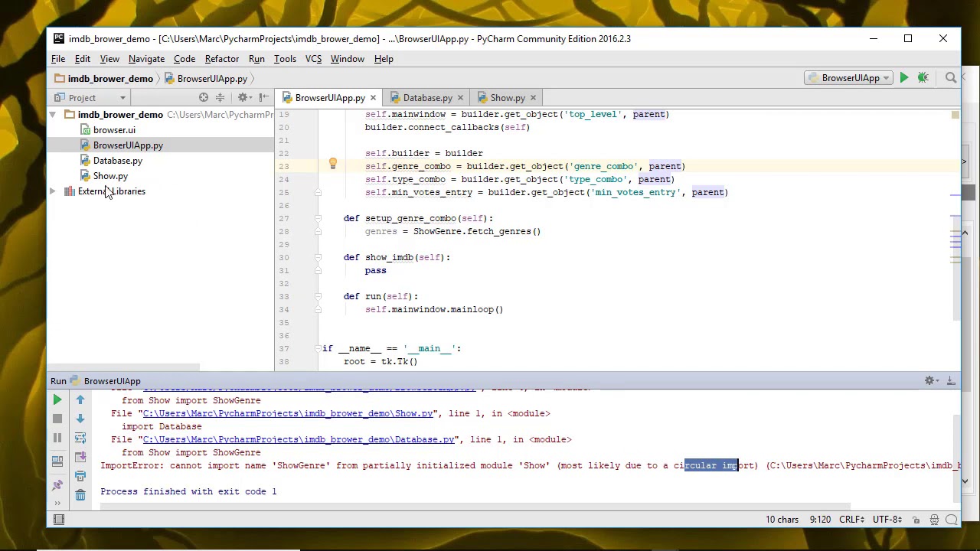This screenshot has height=551, width=980.
Task: Close the BrowserUIApp.py tab
Action: coord(373,98)
